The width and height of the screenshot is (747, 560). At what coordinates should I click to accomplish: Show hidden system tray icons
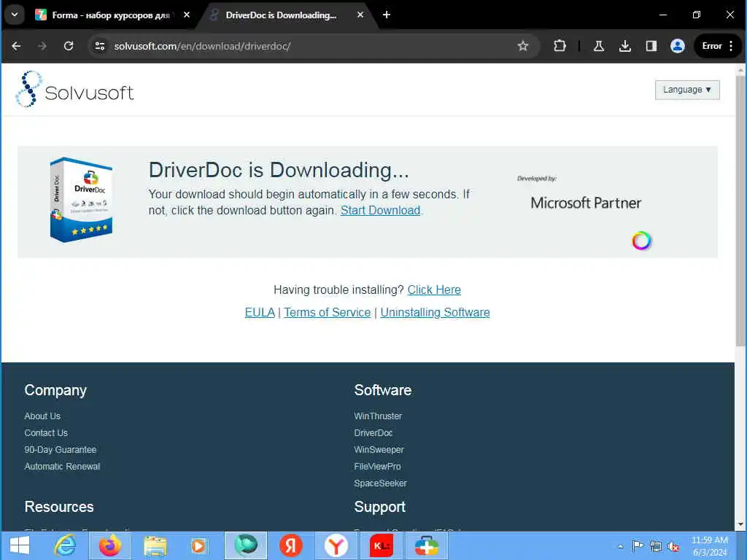(x=620, y=546)
